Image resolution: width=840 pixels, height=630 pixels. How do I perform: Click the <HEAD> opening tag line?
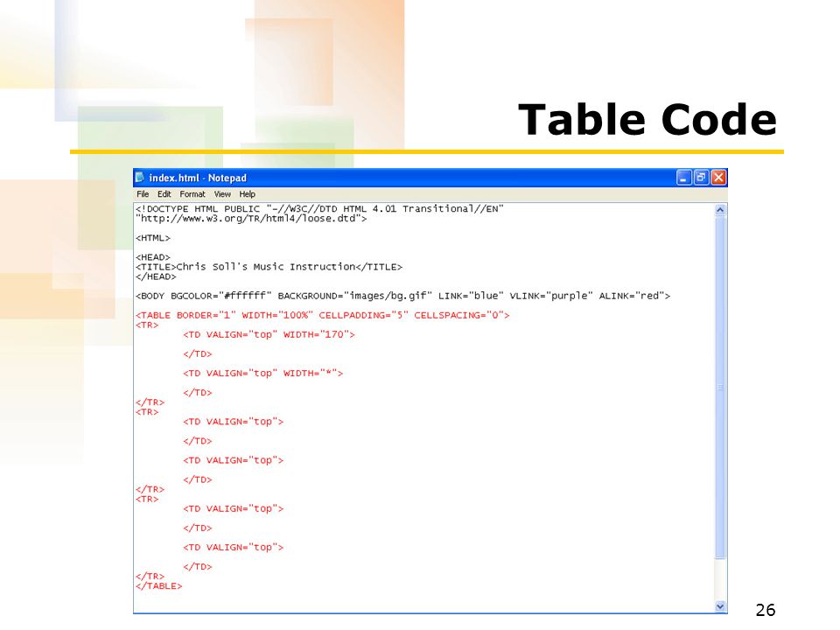coord(152,257)
